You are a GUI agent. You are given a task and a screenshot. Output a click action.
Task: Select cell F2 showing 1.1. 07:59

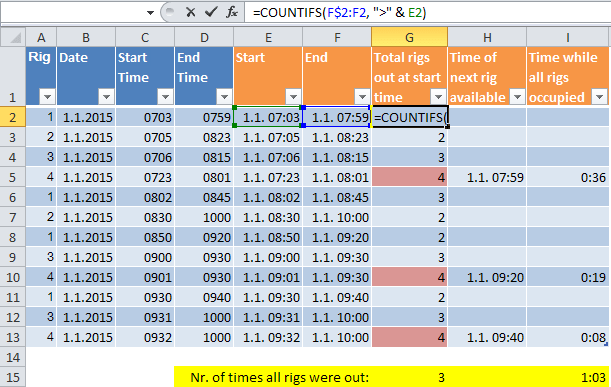(x=337, y=117)
